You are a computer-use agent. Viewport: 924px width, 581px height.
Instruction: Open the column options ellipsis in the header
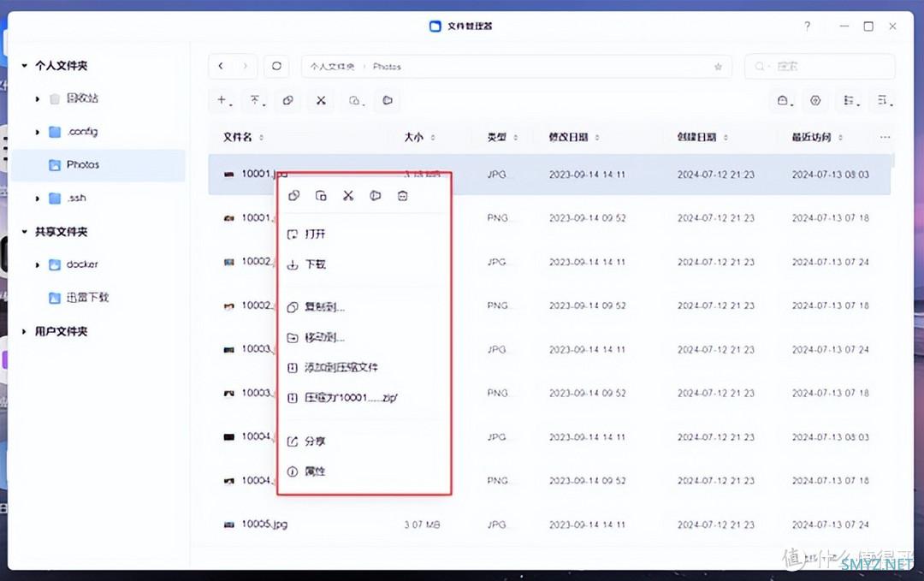(x=885, y=137)
